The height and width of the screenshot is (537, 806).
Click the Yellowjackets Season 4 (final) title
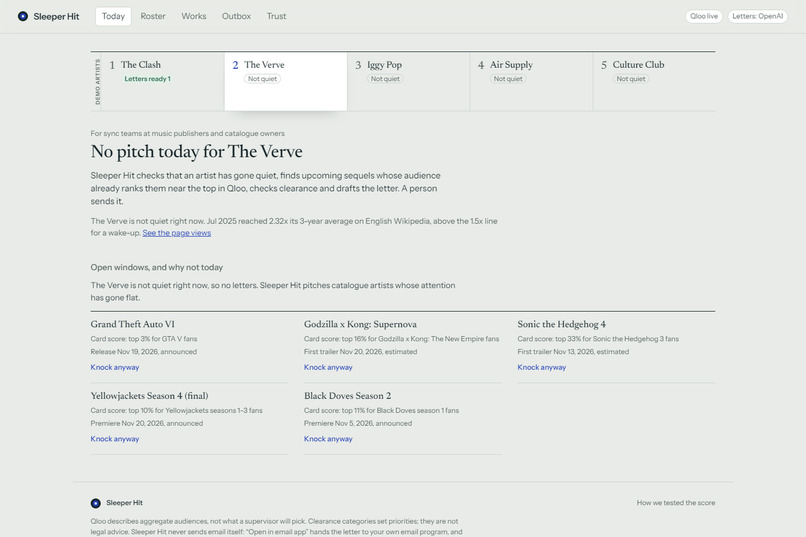click(150, 396)
